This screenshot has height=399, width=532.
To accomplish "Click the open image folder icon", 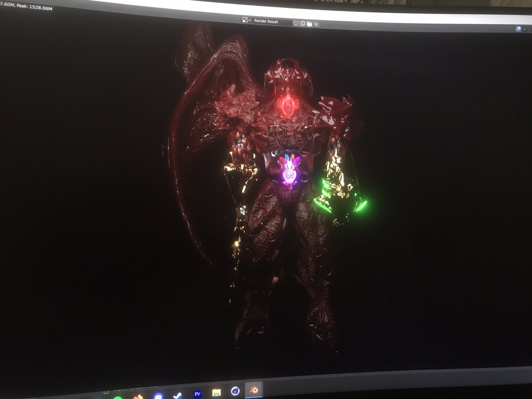I will [x=309, y=23].
